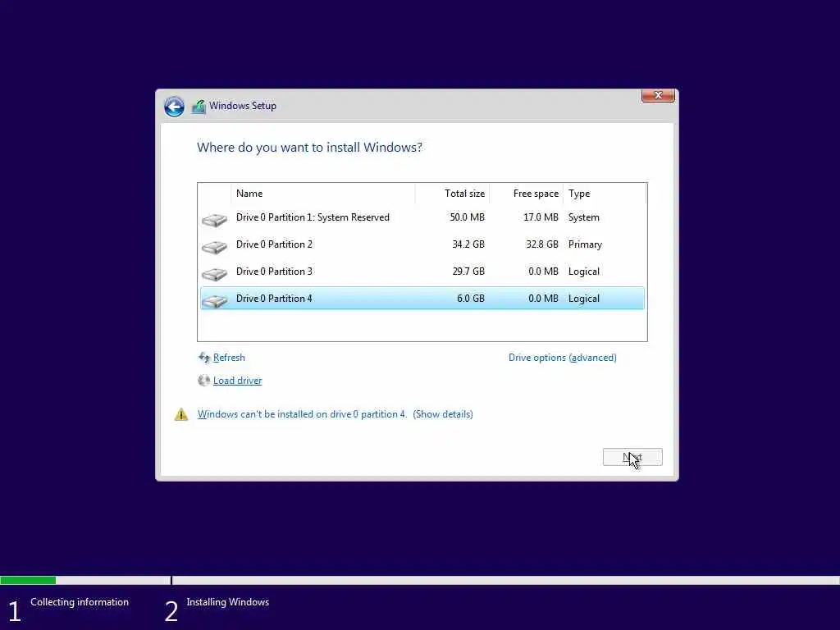Click the 34.2 GB total size cell
The height and width of the screenshot is (630, 840).
468,244
